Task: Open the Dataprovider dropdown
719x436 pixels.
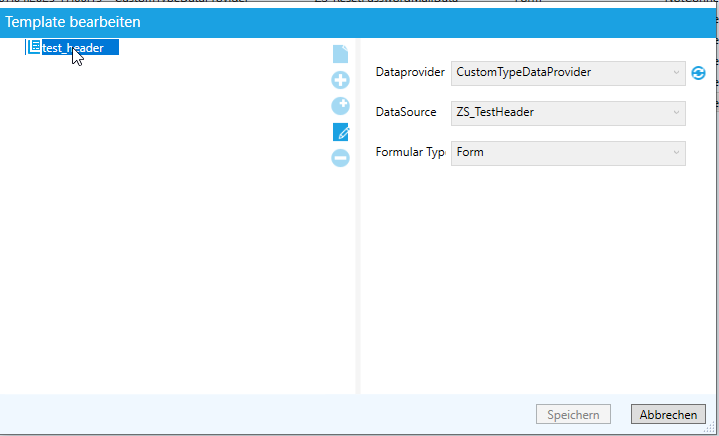Action: coord(568,73)
